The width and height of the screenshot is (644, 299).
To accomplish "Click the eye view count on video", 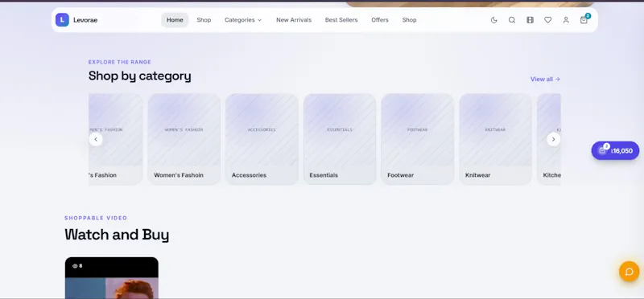I will click(77, 266).
